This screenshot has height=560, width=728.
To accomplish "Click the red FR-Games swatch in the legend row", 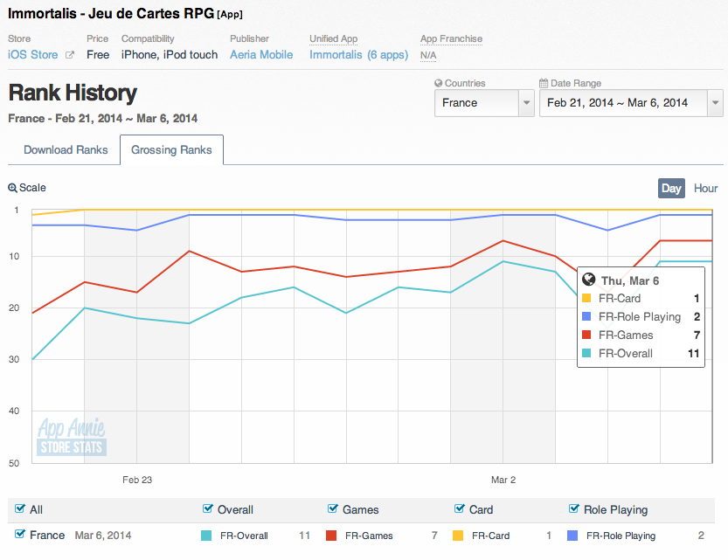I will point(331,536).
